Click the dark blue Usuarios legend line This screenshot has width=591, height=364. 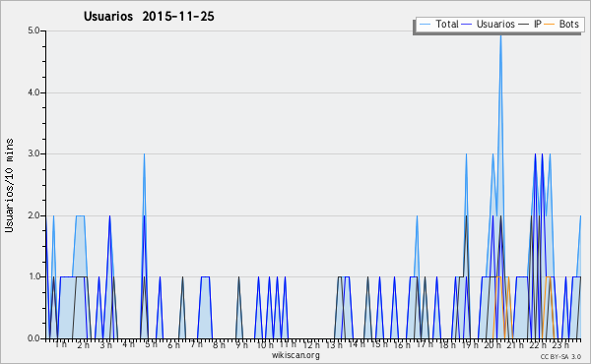point(467,24)
